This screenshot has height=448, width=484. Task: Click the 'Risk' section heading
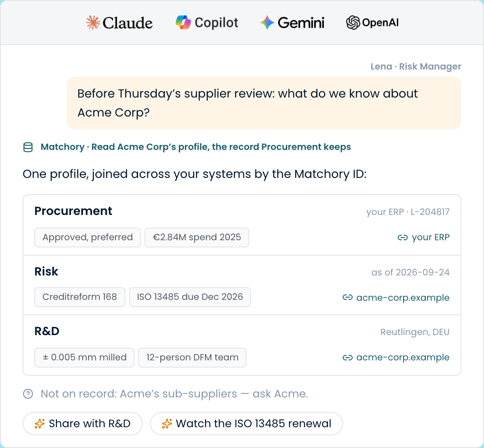(47, 272)
